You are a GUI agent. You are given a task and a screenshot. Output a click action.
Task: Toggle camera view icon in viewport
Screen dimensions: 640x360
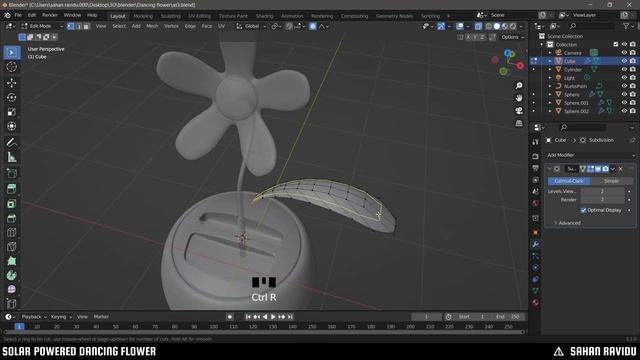point(519,111)
